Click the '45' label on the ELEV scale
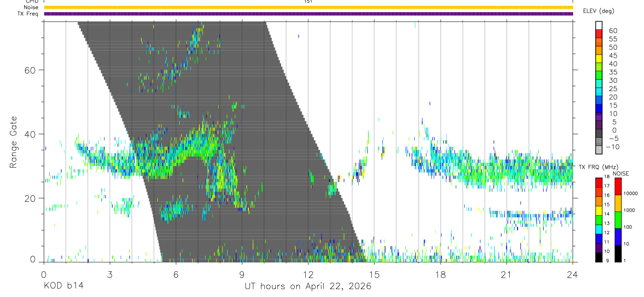The width and height of the screenshot is (644, 297). click(x=613, y=56)
